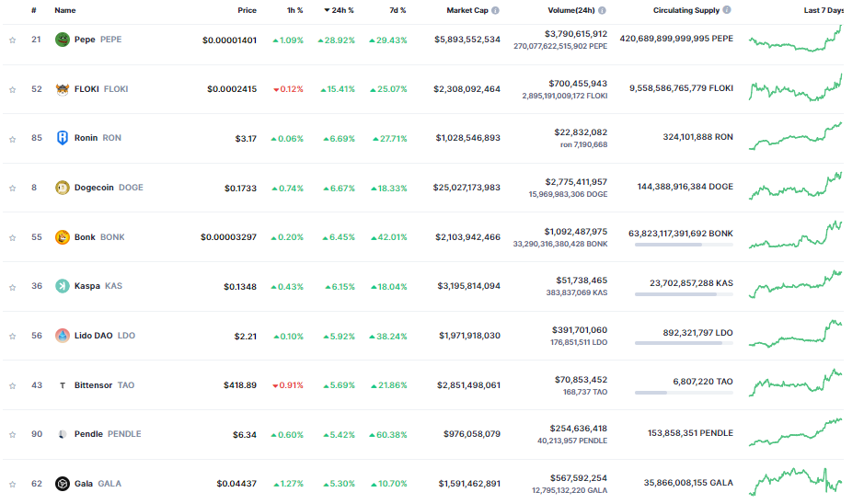
Task: Click the Pepe frog coin logo
Action: (63, 40)
